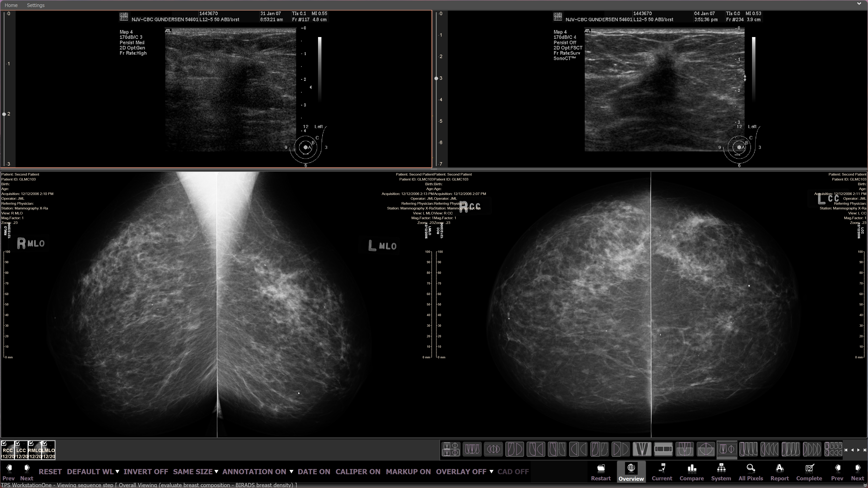Viewport: 868px width, 488px height.
Task: Select the LMLO thumbnail image
Action: click(48, 450)
